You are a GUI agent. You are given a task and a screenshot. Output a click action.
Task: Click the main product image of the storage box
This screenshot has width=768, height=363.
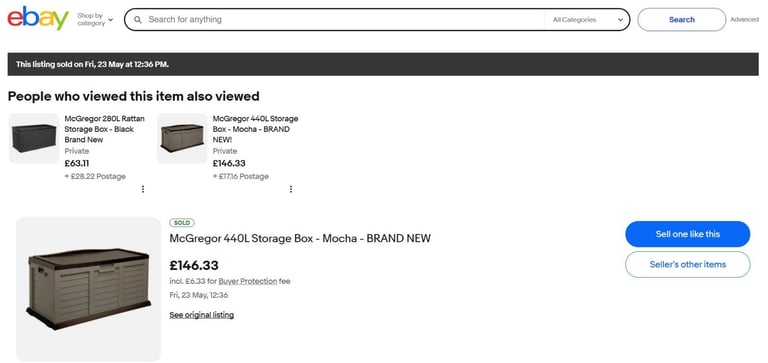tap(88, 289)
